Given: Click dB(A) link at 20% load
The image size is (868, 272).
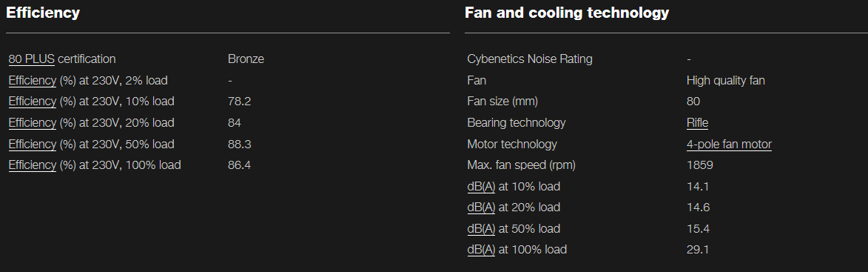Looking at the screenshot, I should pyautogui.click(x=481, y=208).
